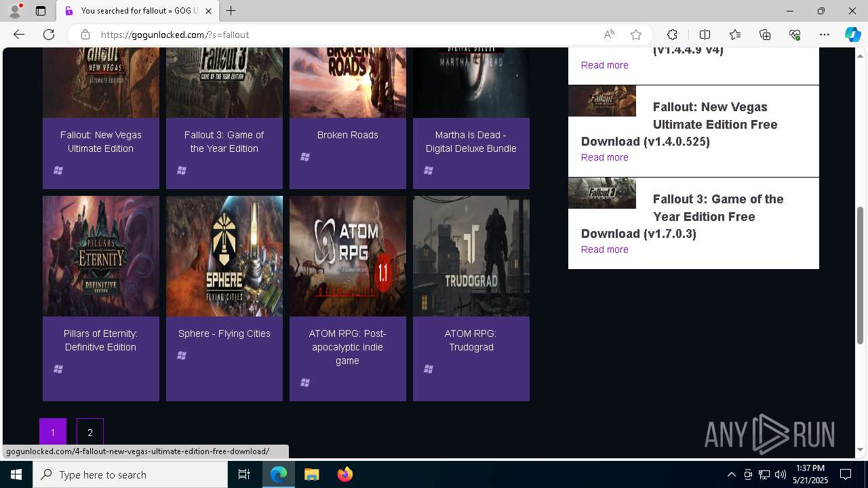
Task: Click Windows icon under Martha Is Dead card
Action: 429,170
